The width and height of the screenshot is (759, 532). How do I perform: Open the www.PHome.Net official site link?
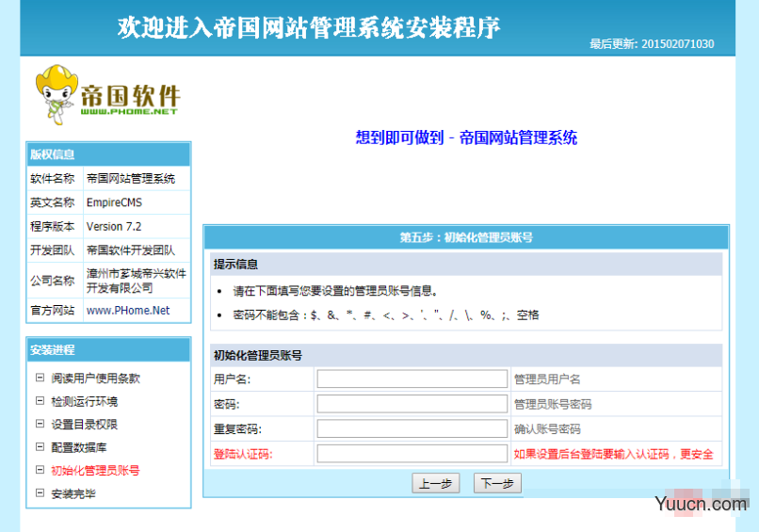[128, 311]
